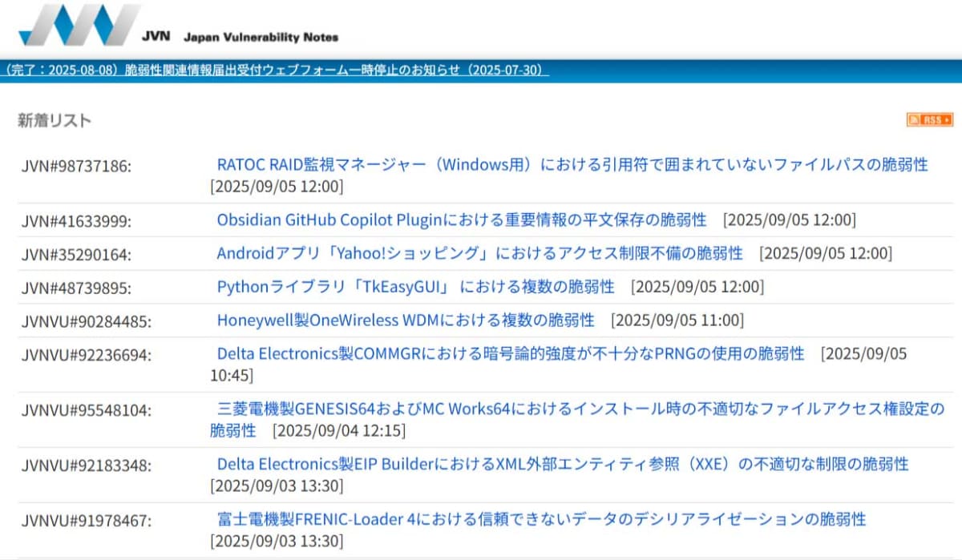
Task: Click the ID text JVN#35290164
Action: [x=76, y=255]
